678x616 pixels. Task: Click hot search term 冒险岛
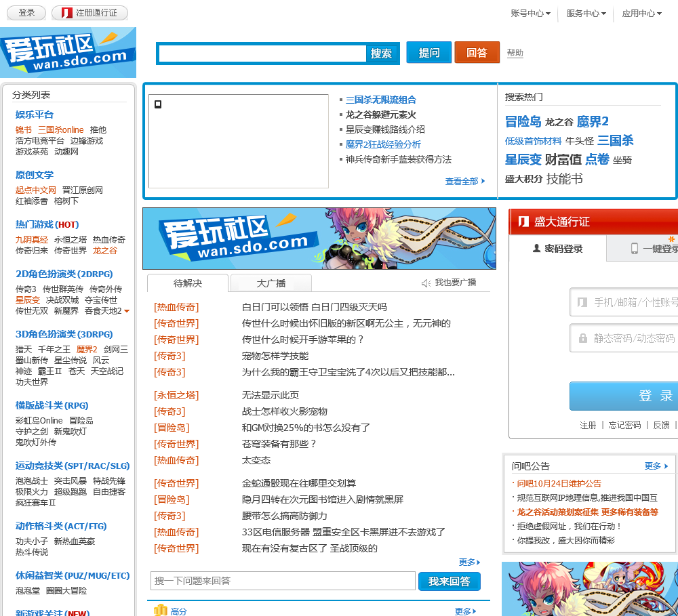click(523, 121)
